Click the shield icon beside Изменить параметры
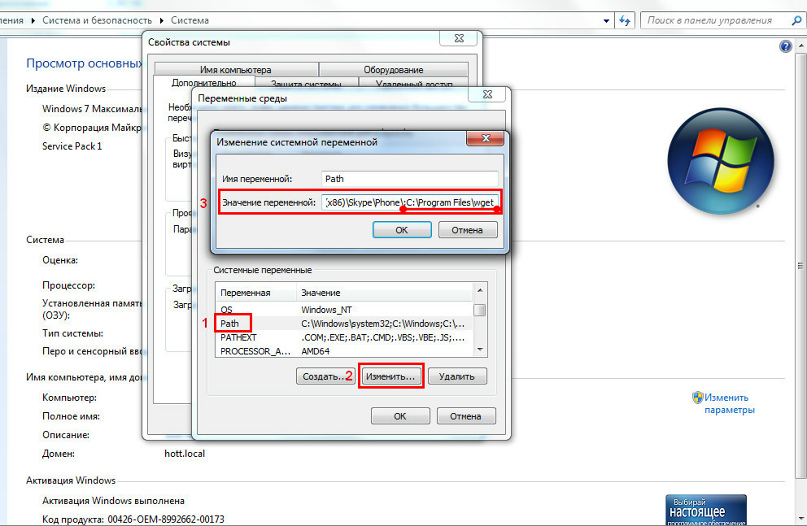 coord(697,397)
